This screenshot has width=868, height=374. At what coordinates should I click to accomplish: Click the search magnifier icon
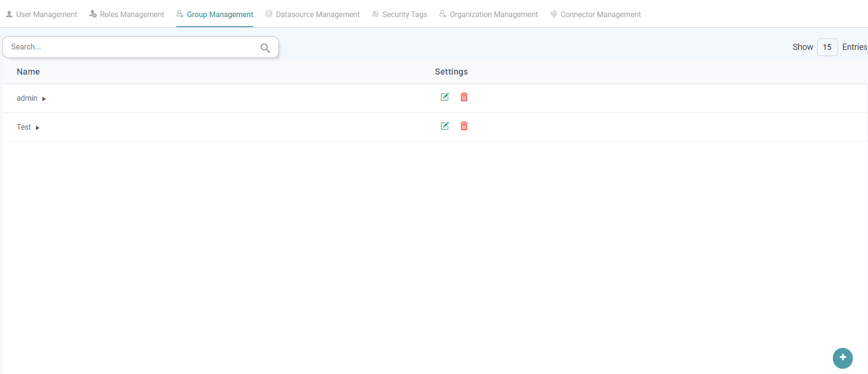click(265, 48)
